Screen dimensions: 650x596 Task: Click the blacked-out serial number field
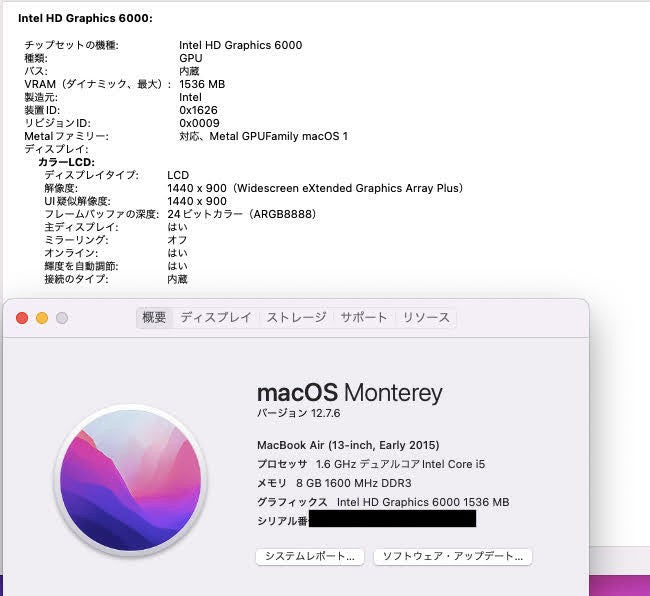click(x=392, y=520)
